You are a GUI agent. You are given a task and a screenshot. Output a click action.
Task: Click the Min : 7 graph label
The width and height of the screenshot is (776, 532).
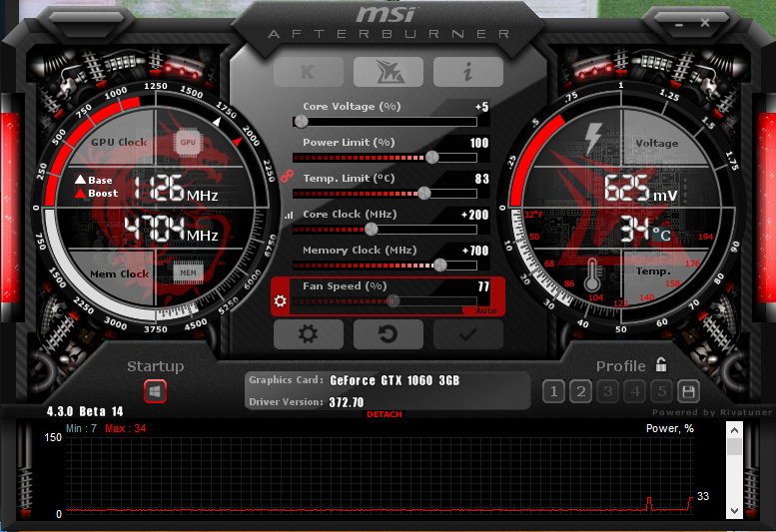82,428
